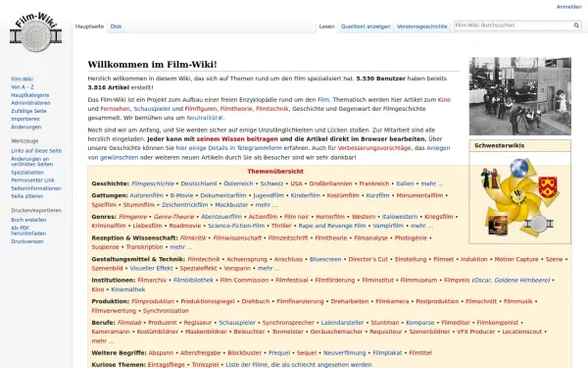This screenshot has width=588, height=368.
Task: Open Science-Fiction-Film link
Action: 236,226
